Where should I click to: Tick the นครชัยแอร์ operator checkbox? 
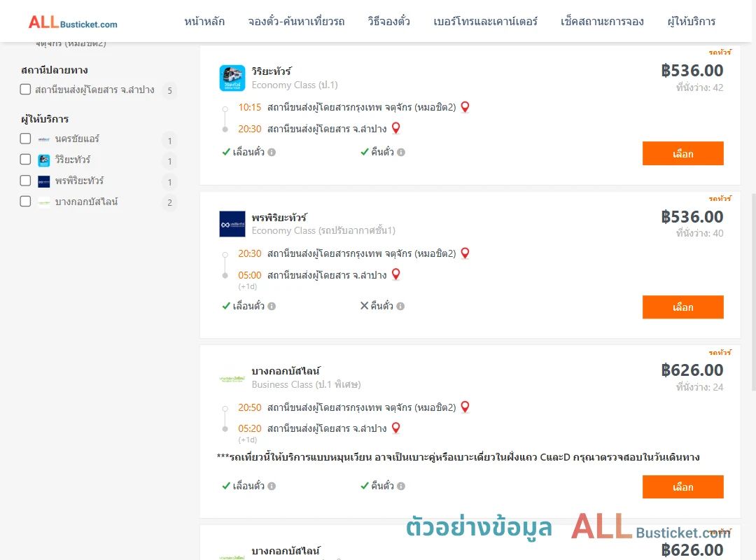(x=26, y=139)
